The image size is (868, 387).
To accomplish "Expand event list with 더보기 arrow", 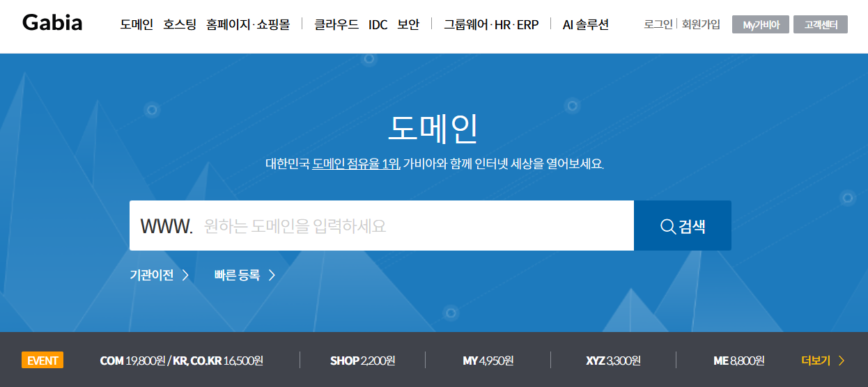I will (x=842, y=361).
